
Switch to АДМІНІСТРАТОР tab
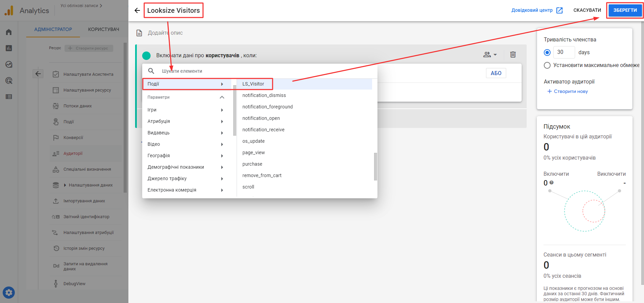pos(53,29)
